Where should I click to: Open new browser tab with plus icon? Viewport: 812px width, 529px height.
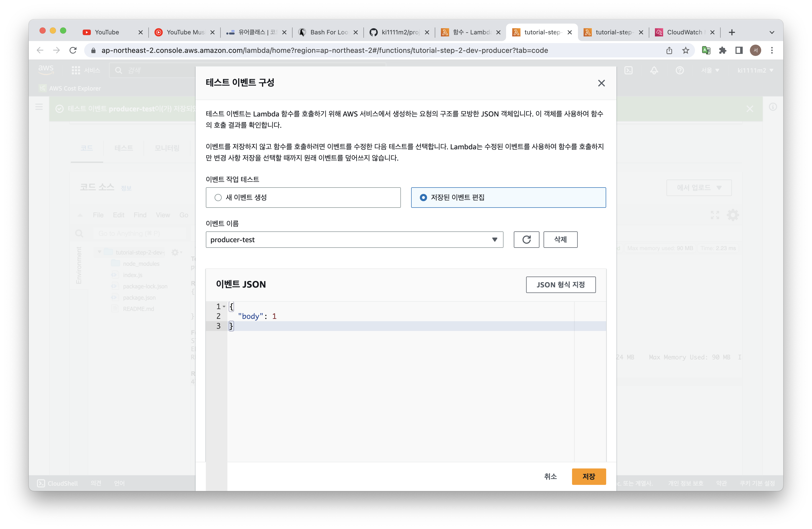731,32
